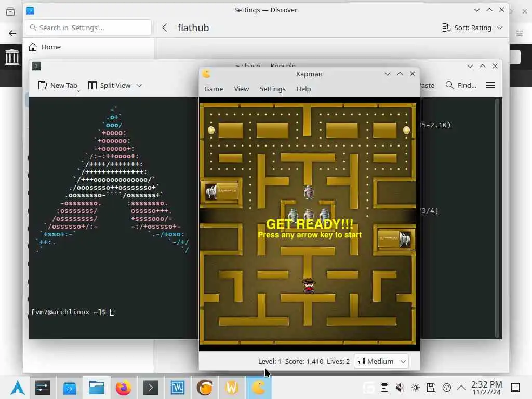Viewport: 532px width, 399px height.
Task: Open the clipboard tray icon
Action: [384, 388]
